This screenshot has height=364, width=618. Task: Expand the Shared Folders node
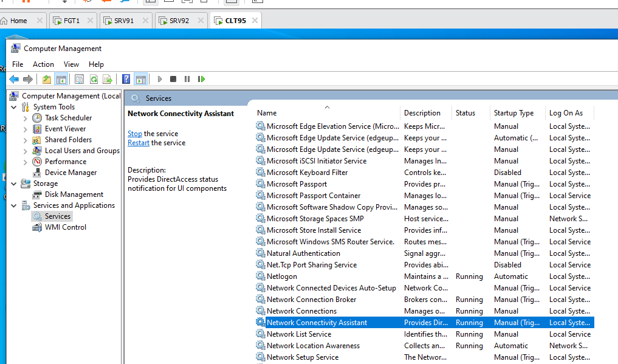pos(26,140)
